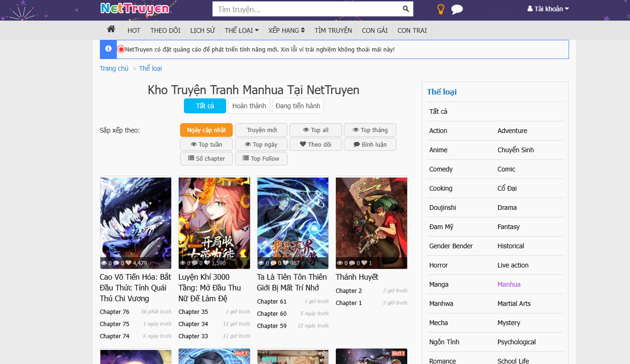
Task: Open the Trang chủ breadcrumb link
Action: point(114,68)
